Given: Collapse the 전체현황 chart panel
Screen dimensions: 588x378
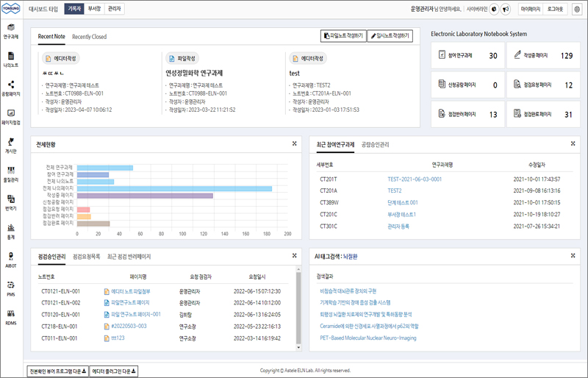Looking at the screenshot, I should tap(294, 144).
